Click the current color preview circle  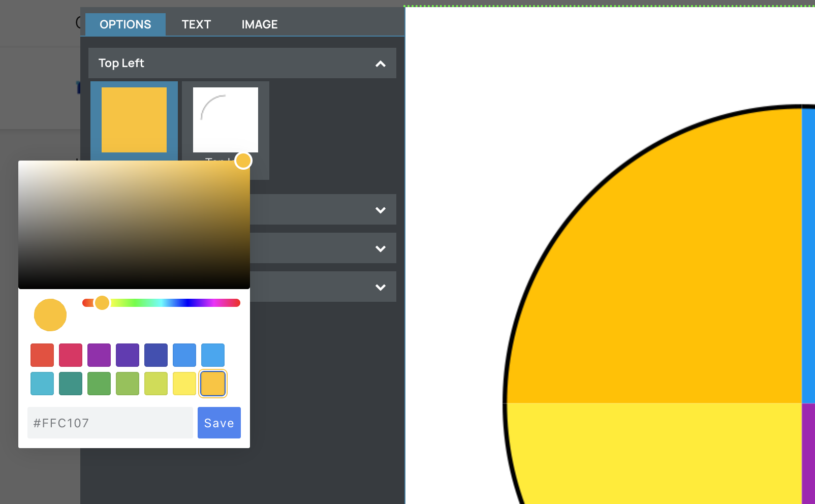(50, 315)
